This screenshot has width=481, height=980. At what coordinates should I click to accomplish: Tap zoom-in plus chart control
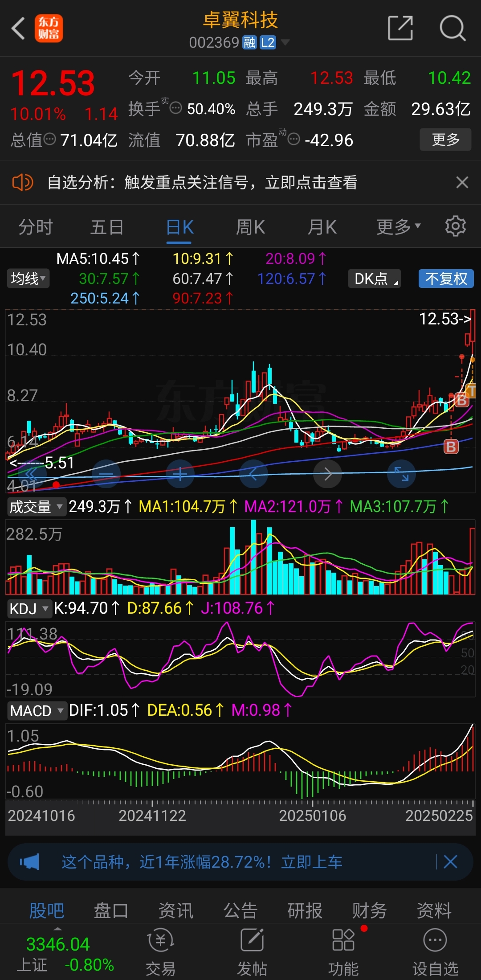(x=180, y=474)
